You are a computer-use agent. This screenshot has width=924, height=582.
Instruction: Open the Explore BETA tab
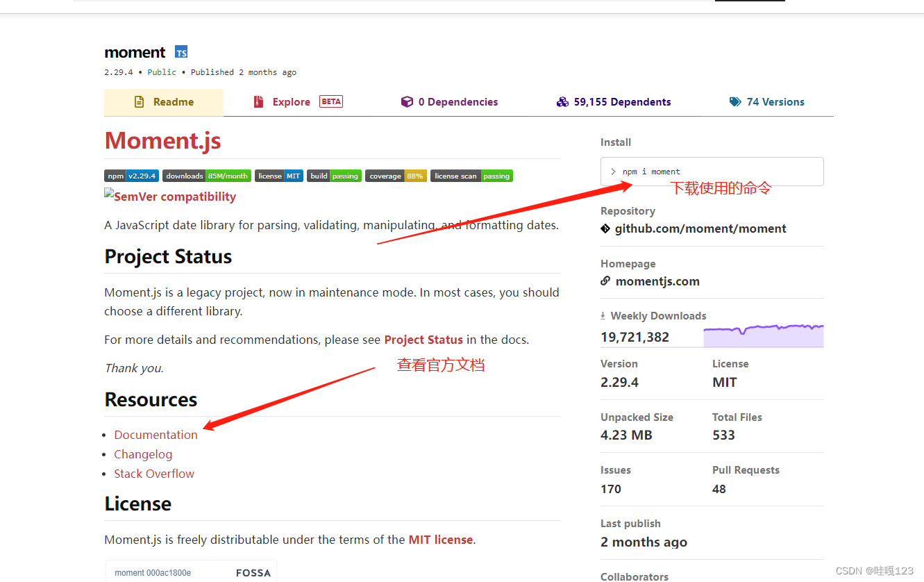click(292, 101)
